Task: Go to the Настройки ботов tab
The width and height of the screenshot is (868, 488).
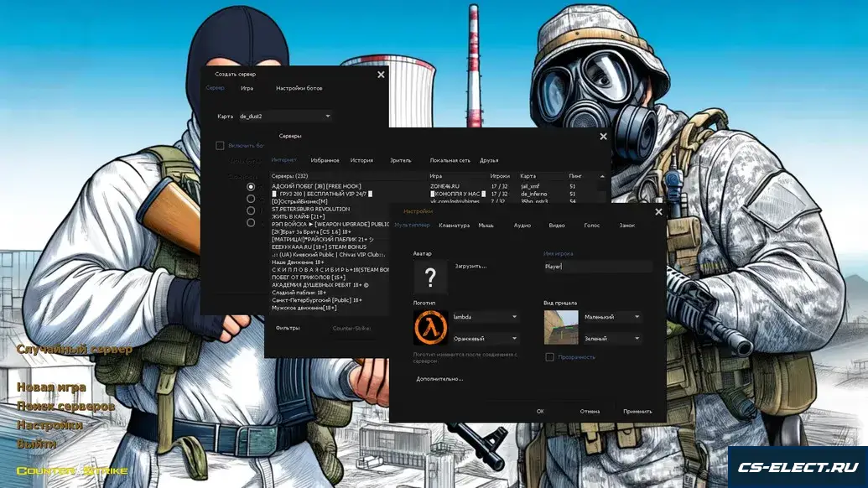Action: (x=299, y=88)
